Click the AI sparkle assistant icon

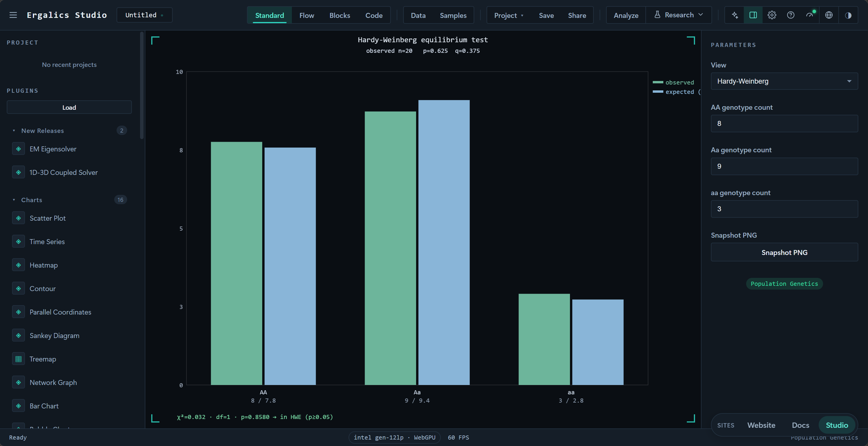tap(735, 15)
